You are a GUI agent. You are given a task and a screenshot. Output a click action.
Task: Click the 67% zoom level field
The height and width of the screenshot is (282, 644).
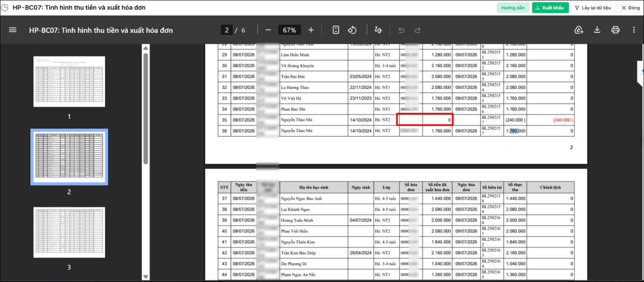(x=289, y=30)
